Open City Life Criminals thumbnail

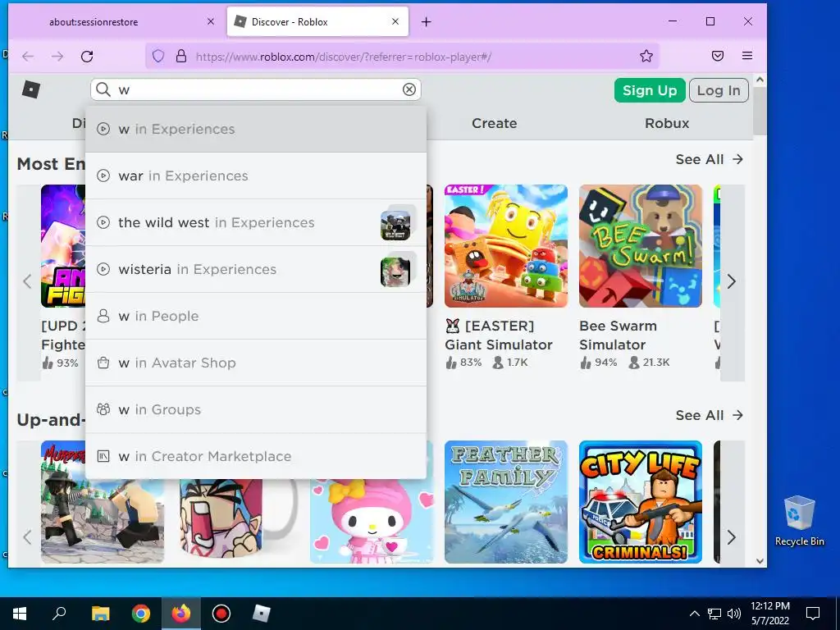point(640,502)
